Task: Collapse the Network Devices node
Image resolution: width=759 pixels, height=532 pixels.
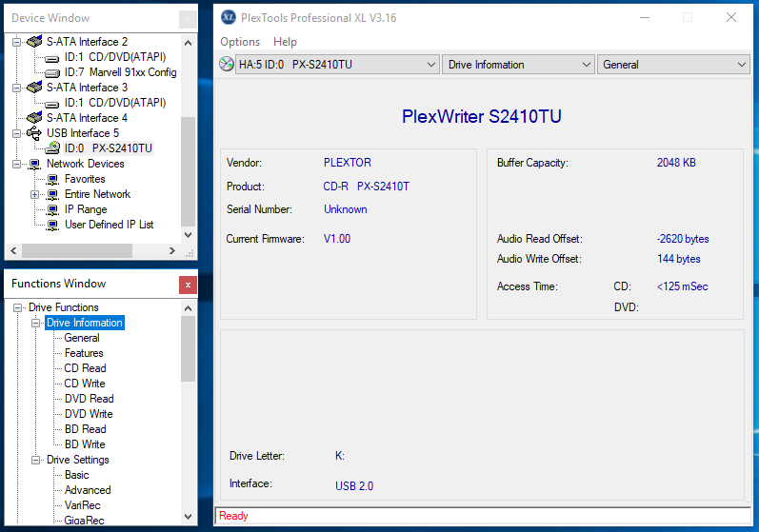Action: click(16, 165)
